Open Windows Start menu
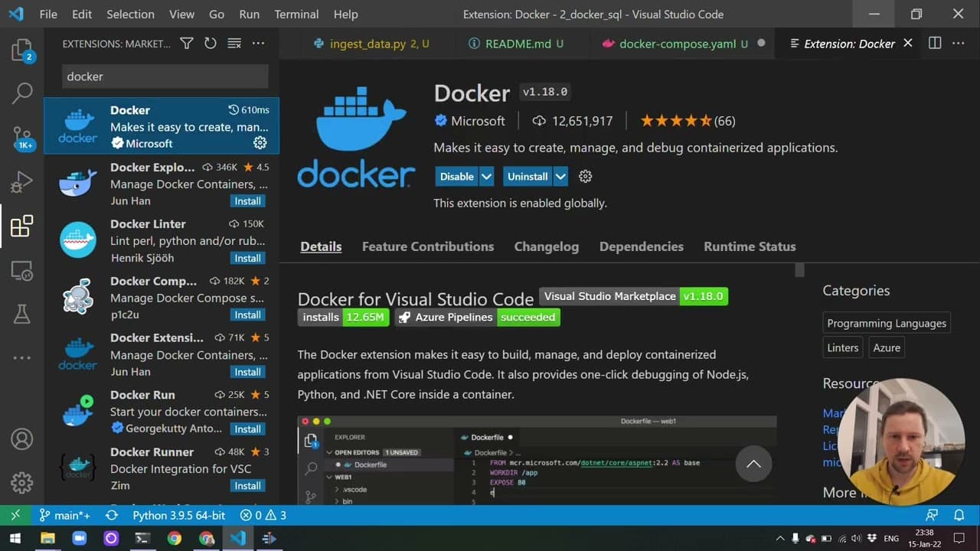 pyautogui.click(x=15, y=539)
